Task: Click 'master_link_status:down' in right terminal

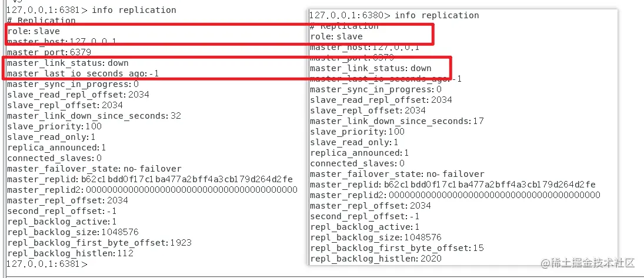Action: pos(371,68)
